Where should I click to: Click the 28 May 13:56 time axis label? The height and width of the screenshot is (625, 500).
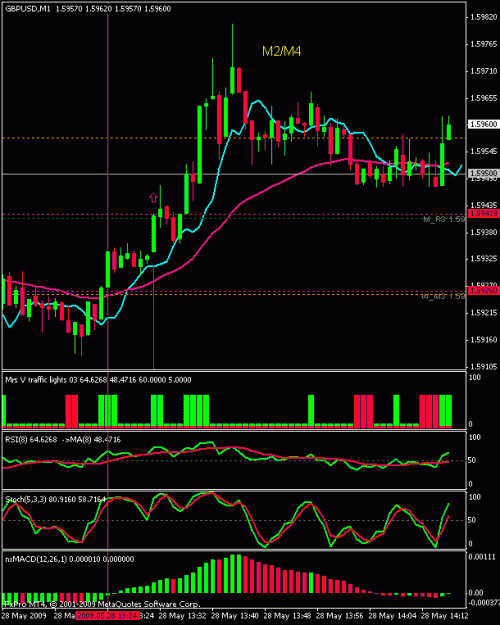click(340, 616)
